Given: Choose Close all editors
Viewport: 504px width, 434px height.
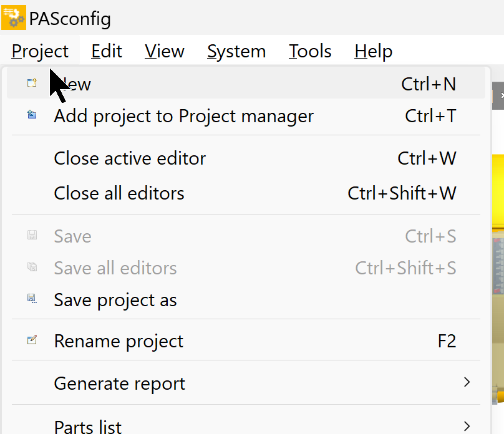Looking at the screenshot, I should (x=246, y=193).
